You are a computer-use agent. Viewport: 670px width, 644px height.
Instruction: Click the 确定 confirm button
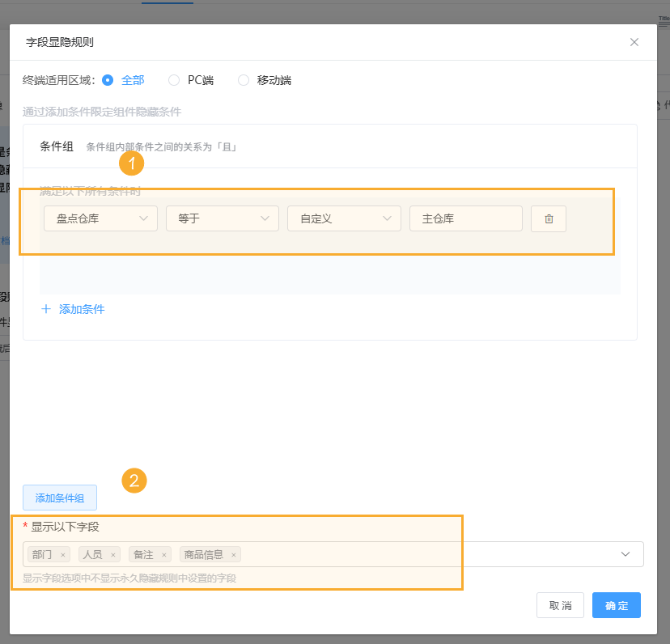pos(616,604)
